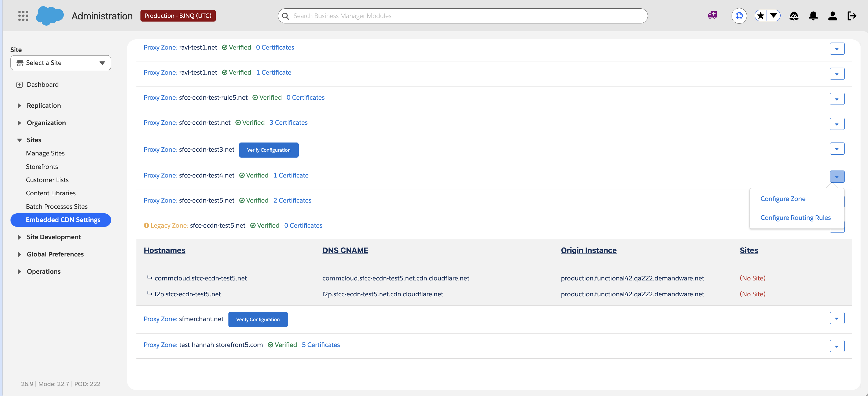The height and width of the screenshot is (396, 868).
Task: Sort by Origin Instance column header
Action: (589, 250)
